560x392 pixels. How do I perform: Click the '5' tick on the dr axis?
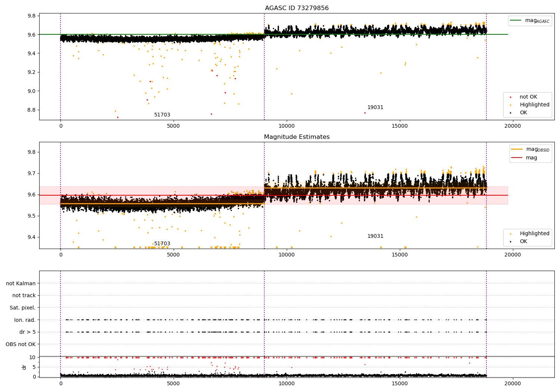click(34, 367)
